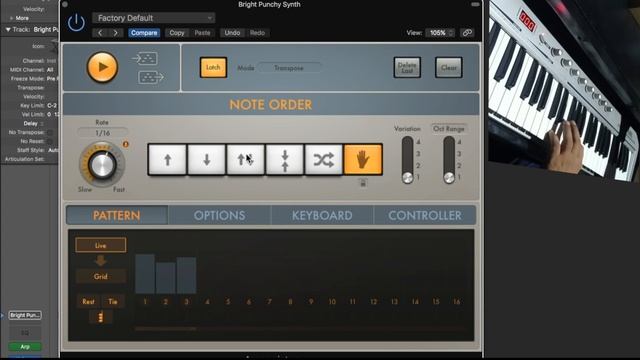This screenshot has height=360, width=640.
Task: Click the green Arp MIDI effect slot
Action: pyautogui.click(x=25, y=347)
